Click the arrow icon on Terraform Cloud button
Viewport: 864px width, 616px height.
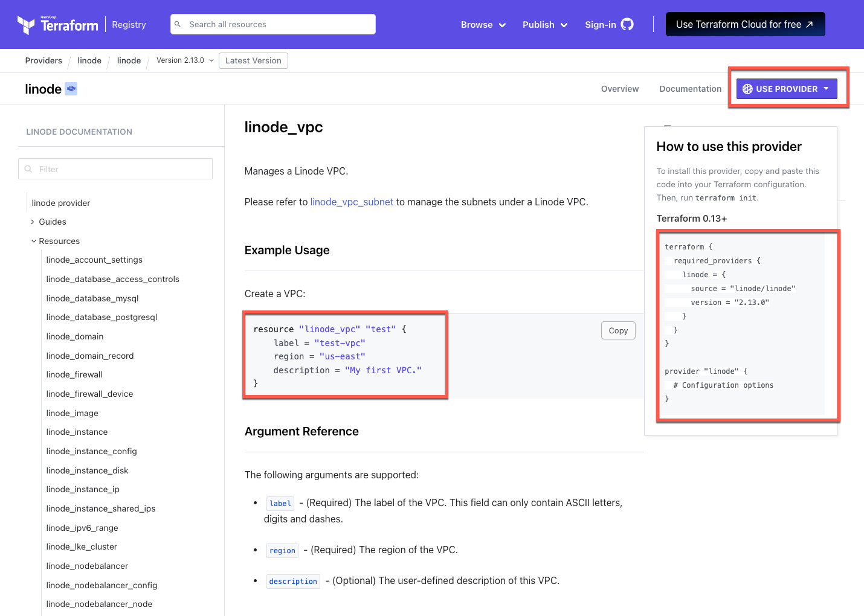click(x=810, y=24)
